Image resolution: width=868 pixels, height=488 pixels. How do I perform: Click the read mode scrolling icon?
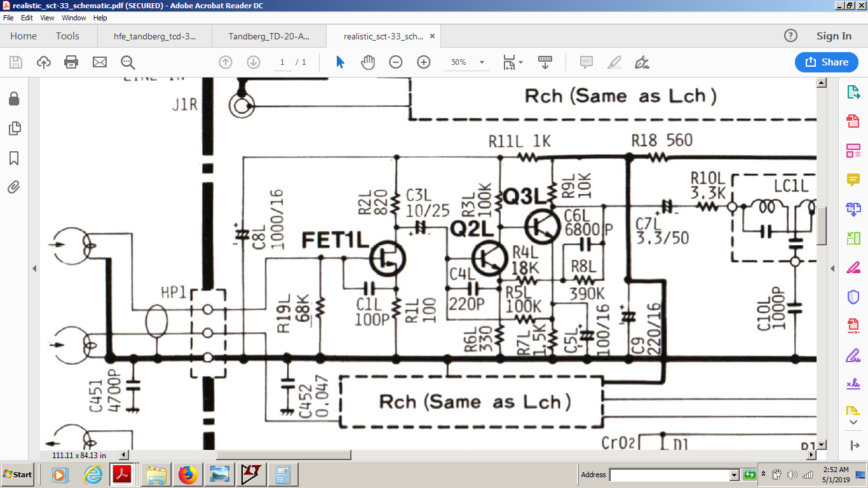tap(545, 62)
